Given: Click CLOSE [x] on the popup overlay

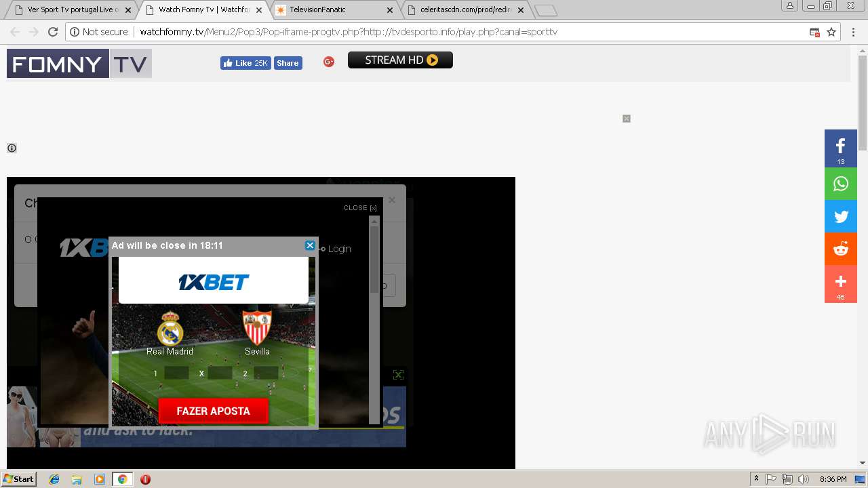Looking at the screenshot, I should (360, 208).
